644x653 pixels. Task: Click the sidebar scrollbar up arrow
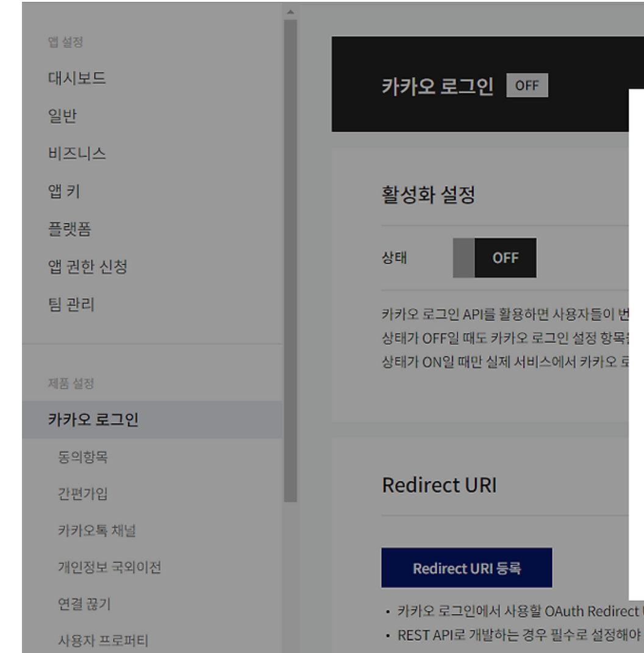tap(290, 12)
